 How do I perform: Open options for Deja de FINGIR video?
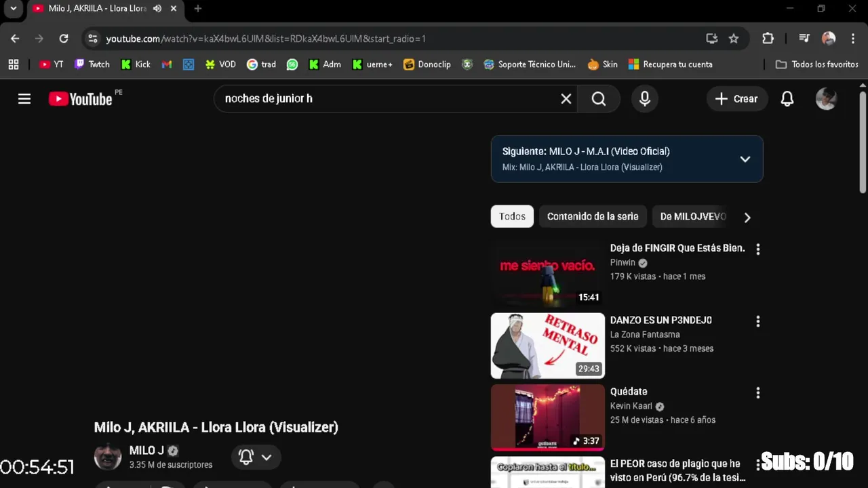point(758,249)
